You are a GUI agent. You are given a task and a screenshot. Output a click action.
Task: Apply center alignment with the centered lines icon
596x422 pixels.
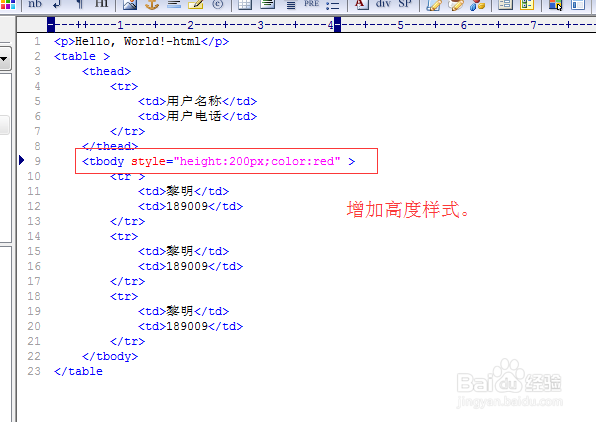tap(291, 4)
